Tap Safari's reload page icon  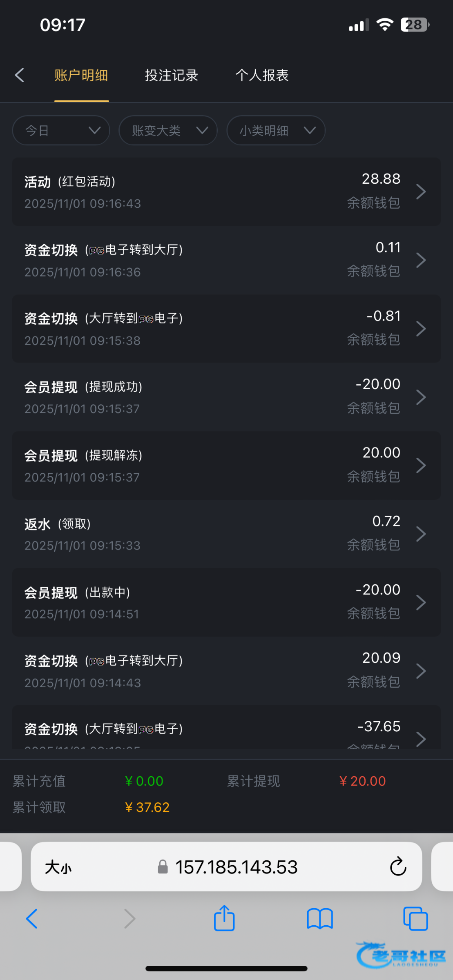point(398,866)
